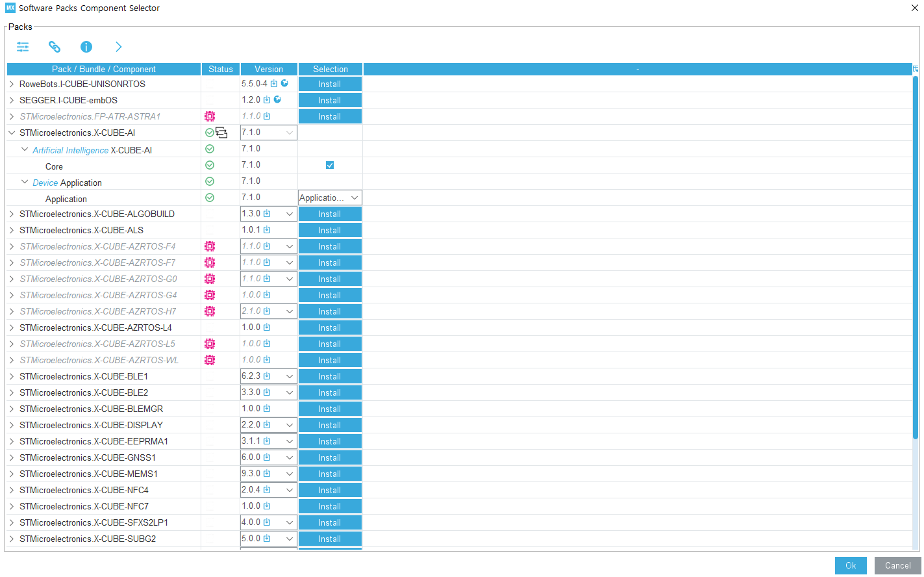924x577 pixels.
Task: Click the pink chip icon for X-CUBE-AZRTOS-L5
Action: [x=210, y=344]
